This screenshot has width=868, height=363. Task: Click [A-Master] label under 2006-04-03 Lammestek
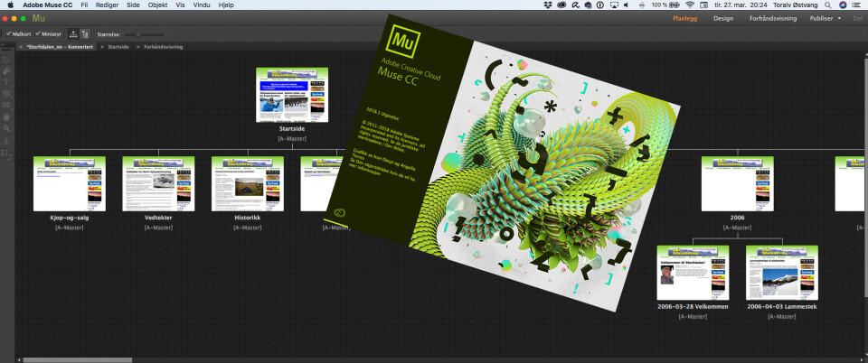click(782, 316)
